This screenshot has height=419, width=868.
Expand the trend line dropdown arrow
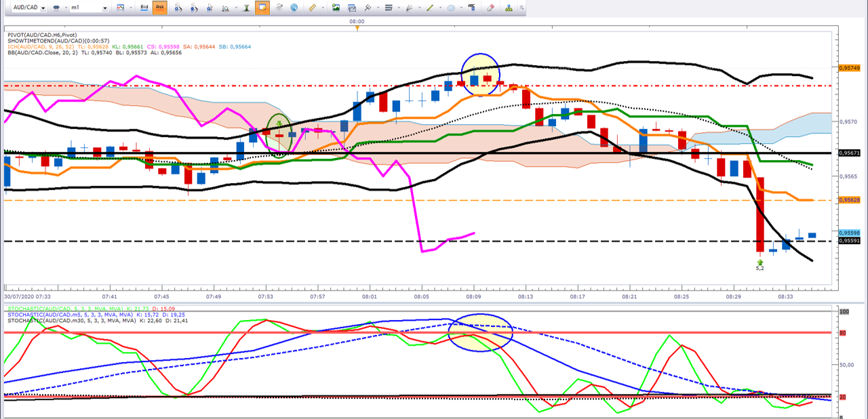coord(440,7)
